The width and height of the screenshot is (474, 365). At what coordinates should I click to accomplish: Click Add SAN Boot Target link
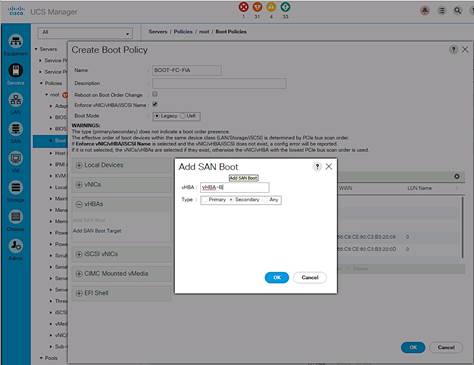(x=97, y=231)
